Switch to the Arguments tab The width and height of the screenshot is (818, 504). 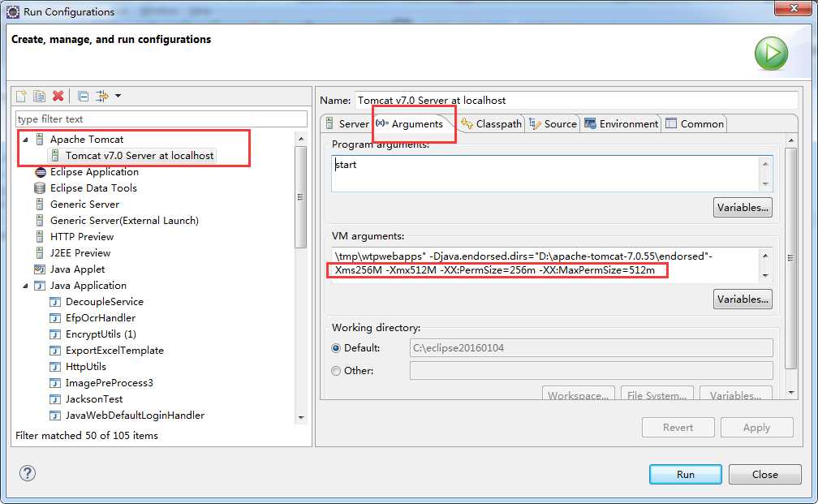(410, 123)
